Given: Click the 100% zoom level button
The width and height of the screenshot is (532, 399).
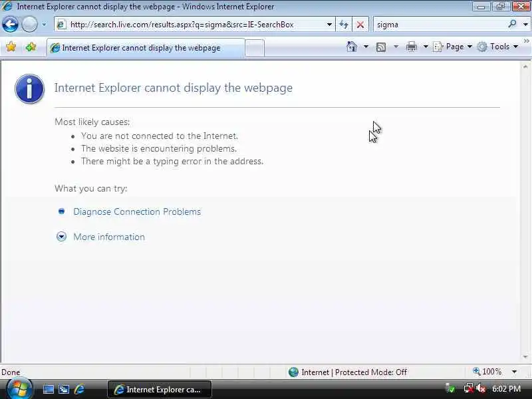Looking at the screenshot, I should click(487, 372).
